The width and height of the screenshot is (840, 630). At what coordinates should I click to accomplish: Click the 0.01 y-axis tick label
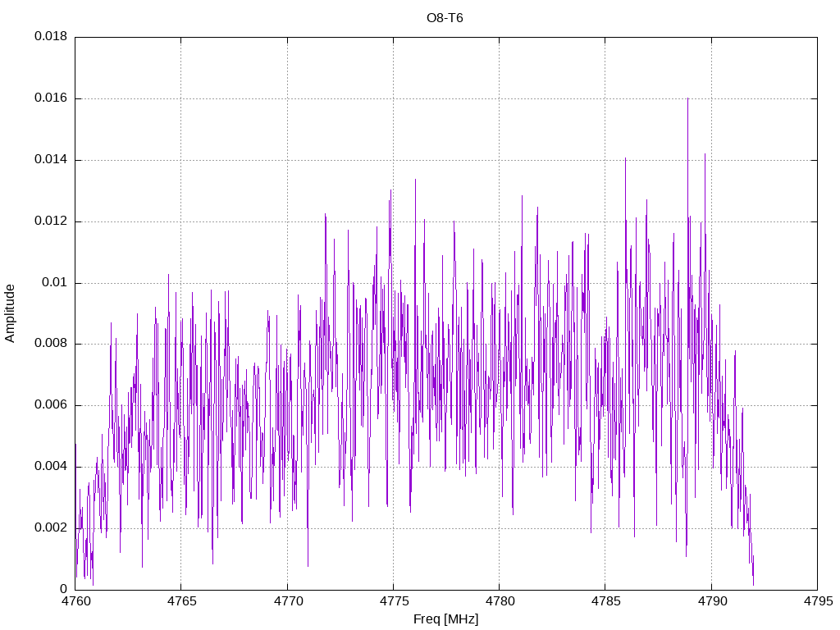click(55, 283)
